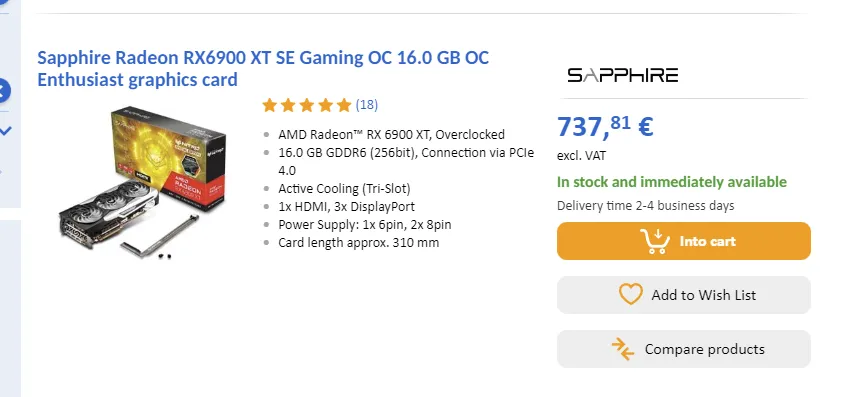Image resolution: width=855 pixels, height=397 pixels.
Task: Click the Card length approx. 310 mm spec
Action: 358,242
